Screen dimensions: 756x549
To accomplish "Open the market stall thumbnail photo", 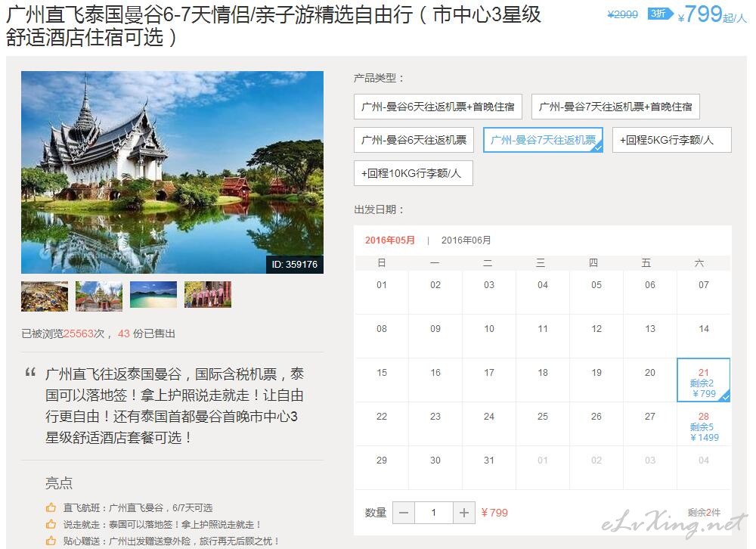I will coord(45,296).
